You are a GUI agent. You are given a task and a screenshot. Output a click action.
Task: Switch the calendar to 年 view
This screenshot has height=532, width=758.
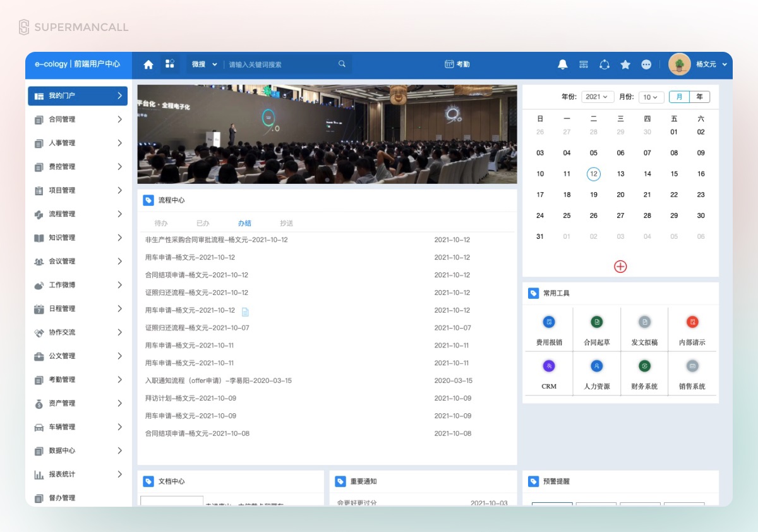point(699,97)
